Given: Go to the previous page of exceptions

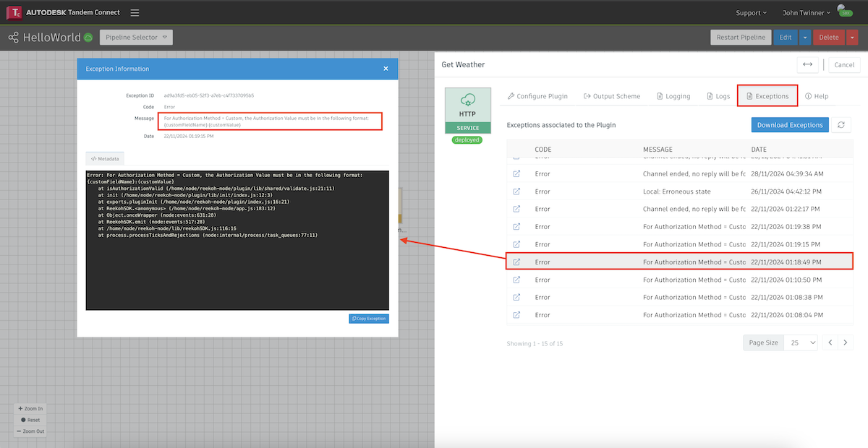Looking at the screenshot, I should coord(830,343).
